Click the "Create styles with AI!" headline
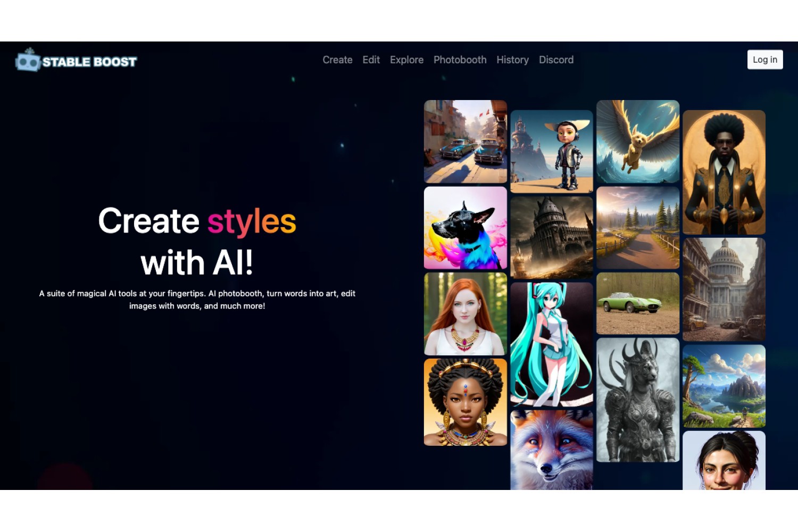 click(x=197, y=242)
